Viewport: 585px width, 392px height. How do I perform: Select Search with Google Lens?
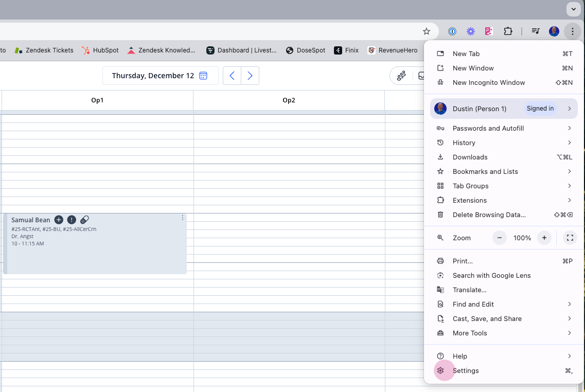[504, 276]
